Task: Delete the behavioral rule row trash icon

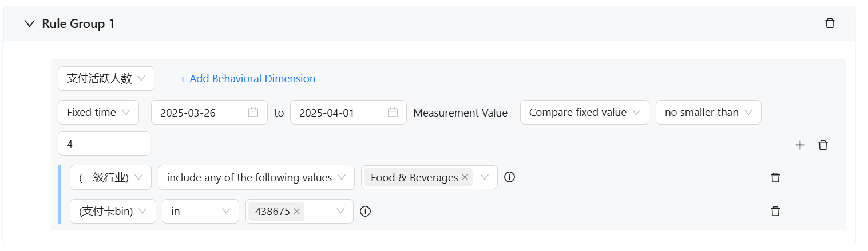Action: pyautogui.click(x=823, y=145)
